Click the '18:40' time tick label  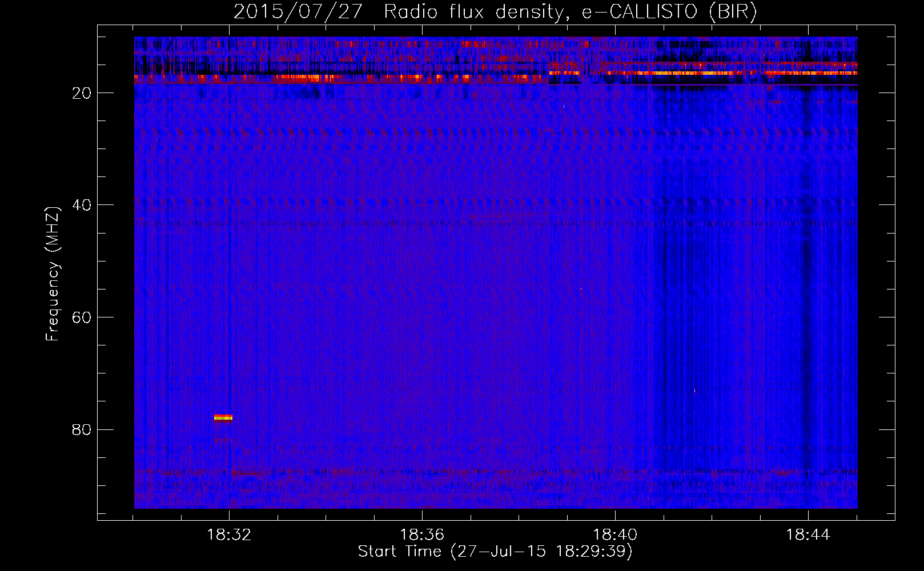coord(615,535)
